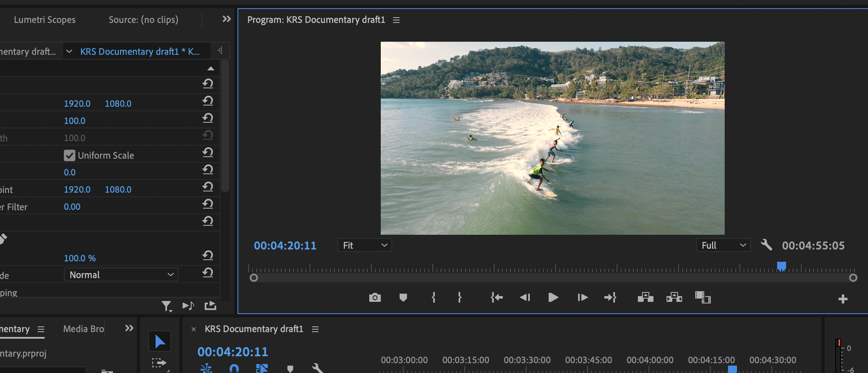868x373 pixels.
Task: Click the Mark Out bracket icon
Action: pos(459,297)
